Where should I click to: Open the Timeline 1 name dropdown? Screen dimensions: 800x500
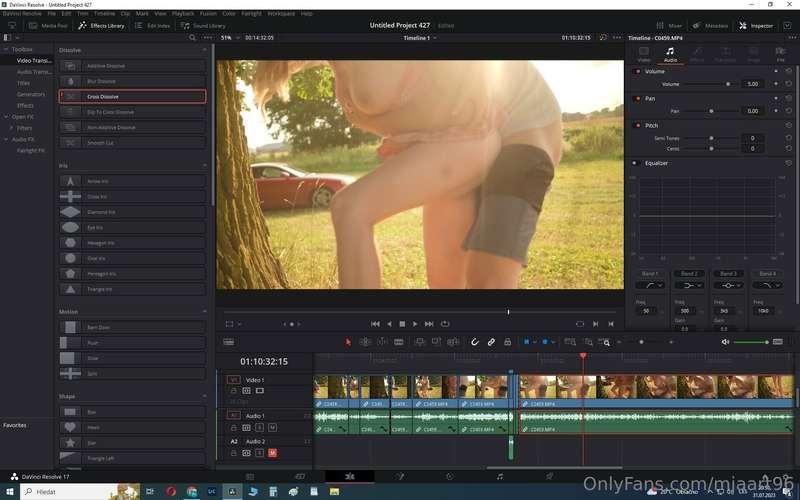pos(420,38)
